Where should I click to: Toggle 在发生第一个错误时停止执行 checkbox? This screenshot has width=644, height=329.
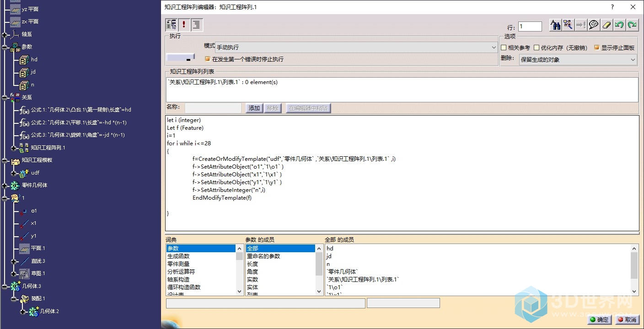[x=208, y=59]
